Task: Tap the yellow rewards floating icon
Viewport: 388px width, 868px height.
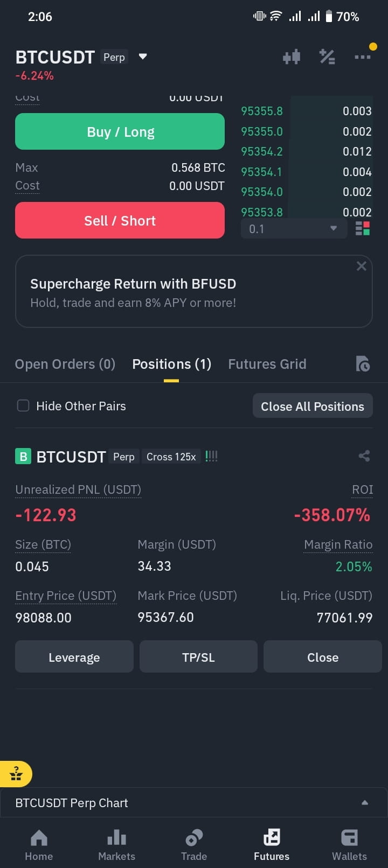Action: click(x=16, y=774)
